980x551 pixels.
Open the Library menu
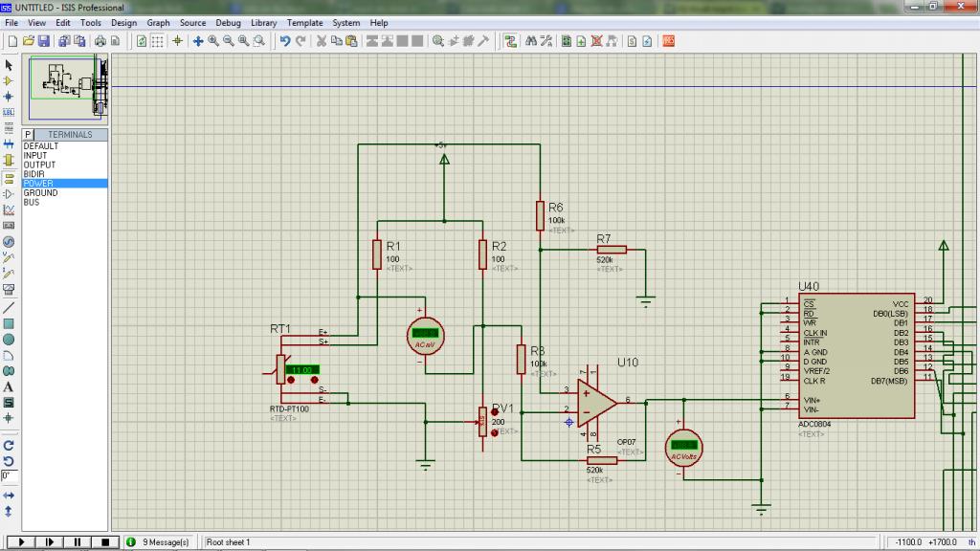coord(264,22)
